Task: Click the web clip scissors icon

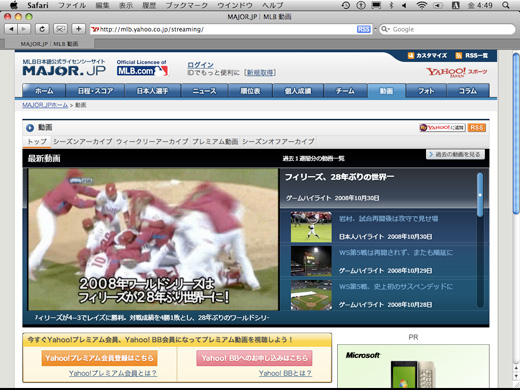Action: click(x=60, y=29)
